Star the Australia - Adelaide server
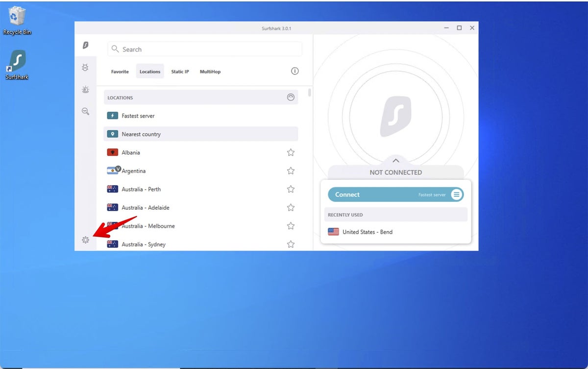The width and height of the screenshot is (588, 369). [291, 207]
